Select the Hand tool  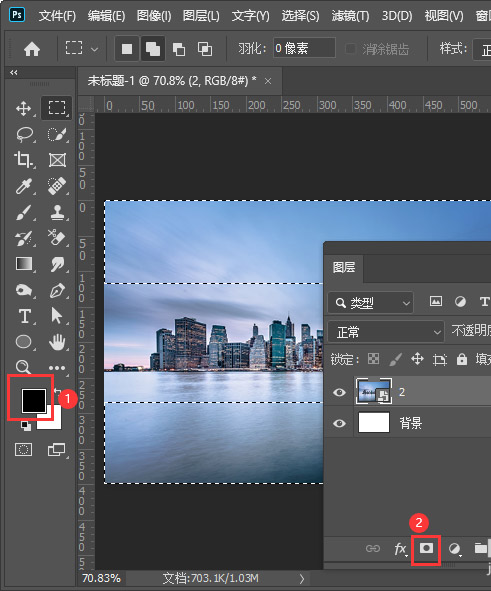(x=57, y=342)
